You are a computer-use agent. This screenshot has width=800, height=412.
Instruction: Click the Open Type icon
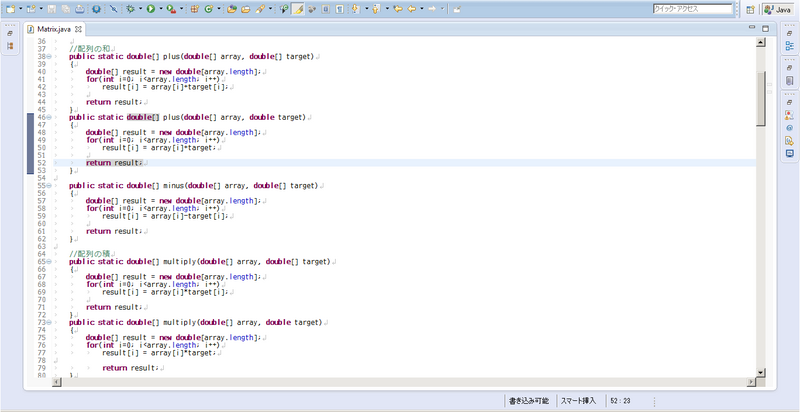(x=232, y=9)
